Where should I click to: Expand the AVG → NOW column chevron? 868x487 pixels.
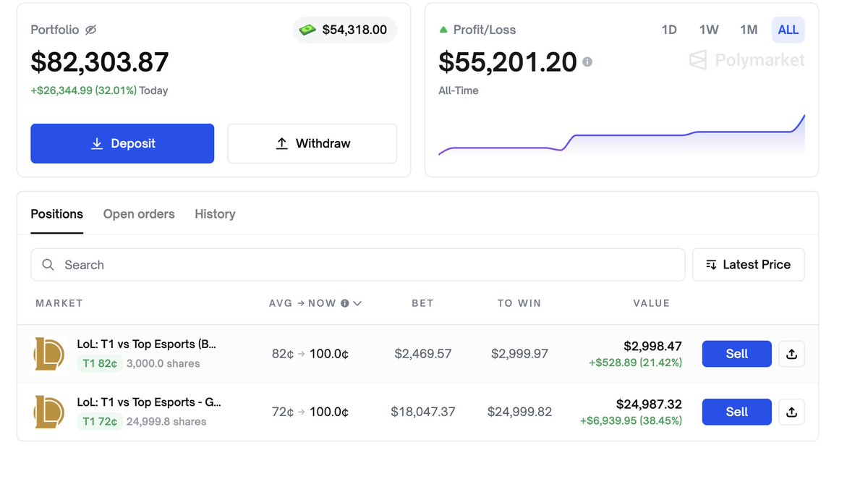(357, 304)
